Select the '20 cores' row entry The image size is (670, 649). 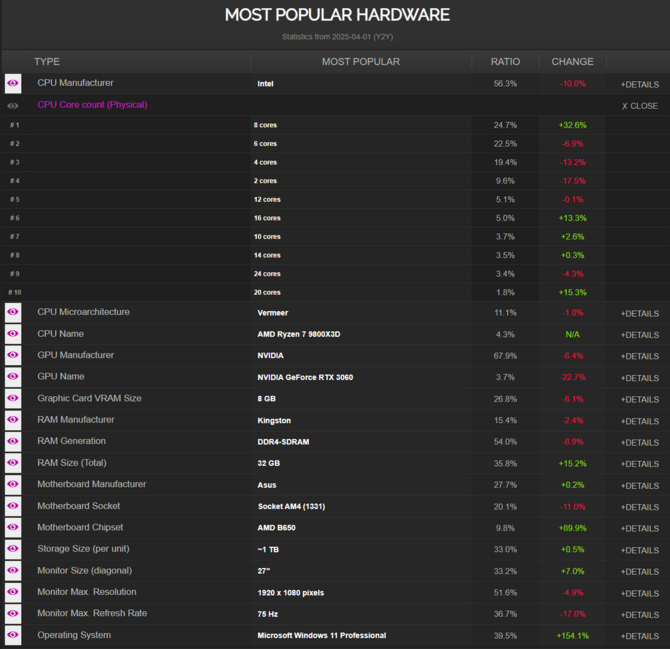[267, 292]
